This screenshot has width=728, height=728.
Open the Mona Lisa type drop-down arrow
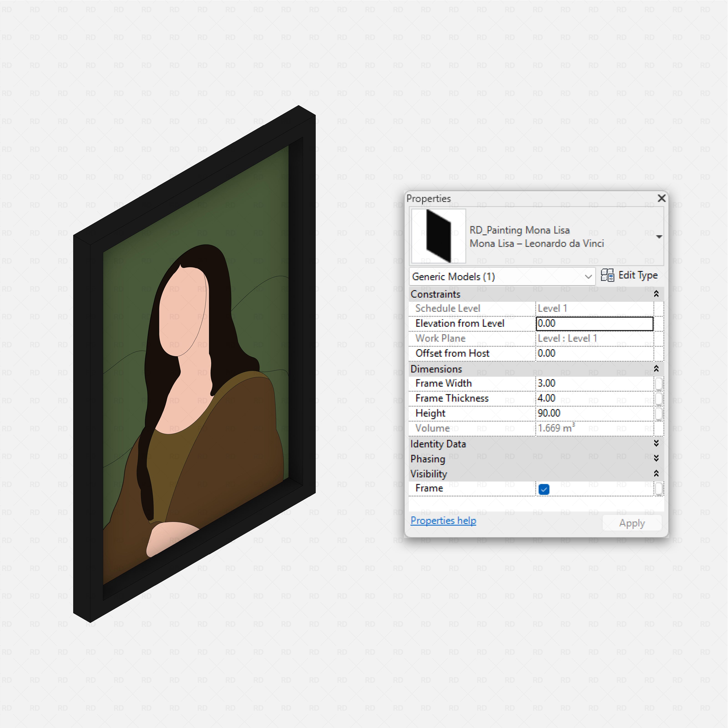[x=659, y=237]
